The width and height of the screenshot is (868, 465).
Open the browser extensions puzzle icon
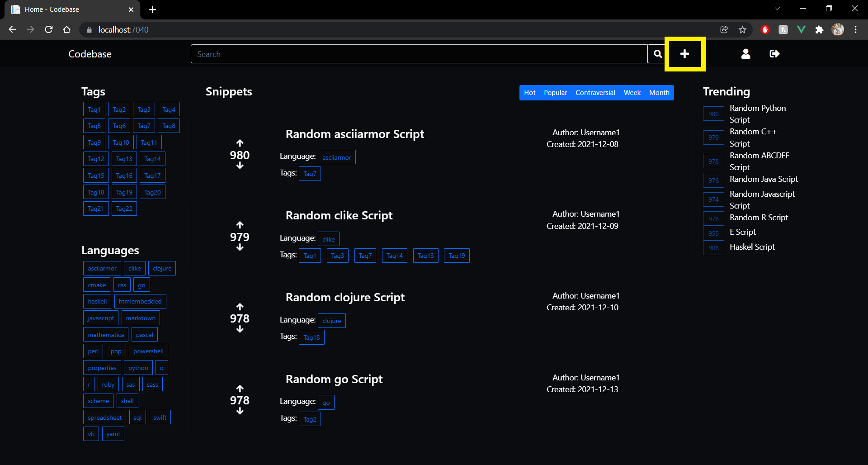coord(819,30)
